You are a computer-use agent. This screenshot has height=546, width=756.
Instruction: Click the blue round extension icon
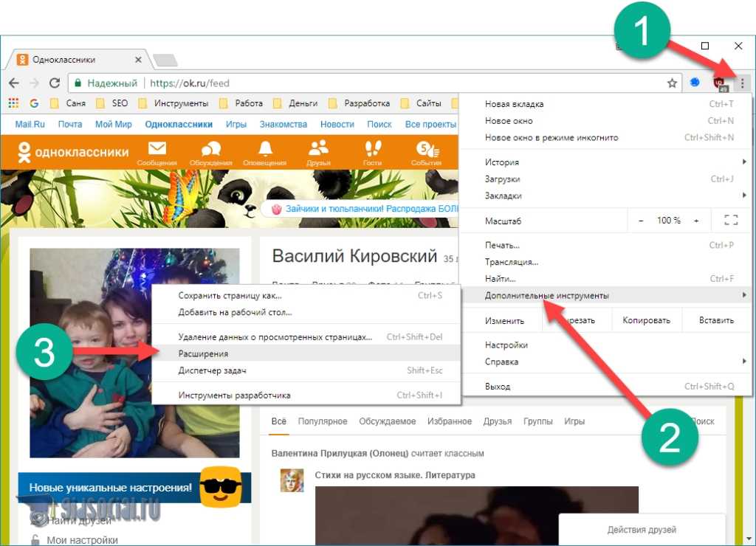[x=695, y=83]
